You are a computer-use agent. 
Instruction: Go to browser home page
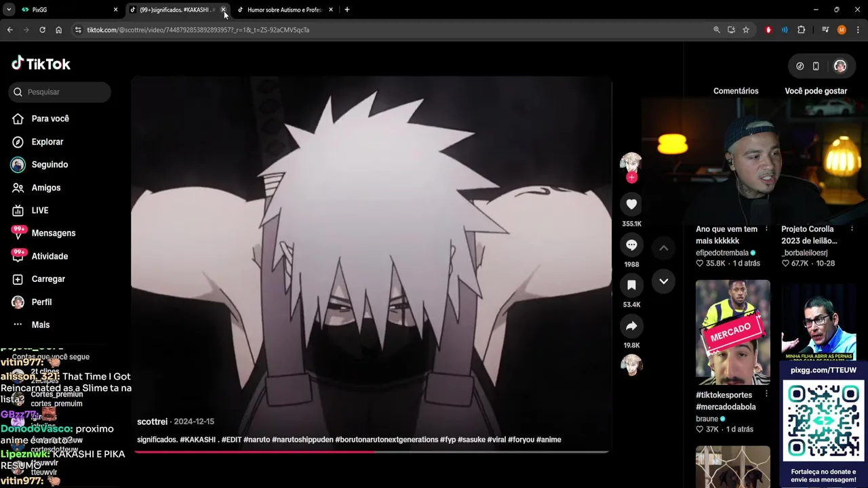[x=58, y=30]
